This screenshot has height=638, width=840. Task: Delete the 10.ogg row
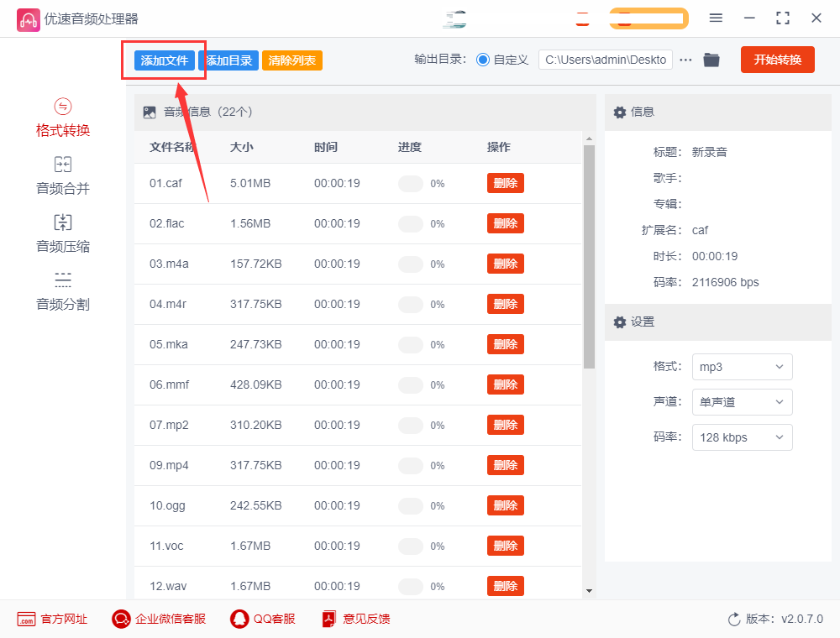point(505,505)
